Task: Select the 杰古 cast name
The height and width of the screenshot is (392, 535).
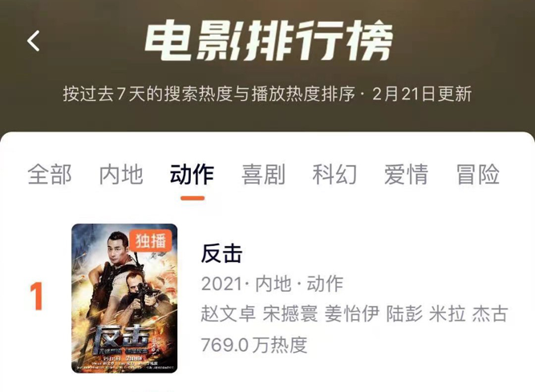Action: pos(491,313)
